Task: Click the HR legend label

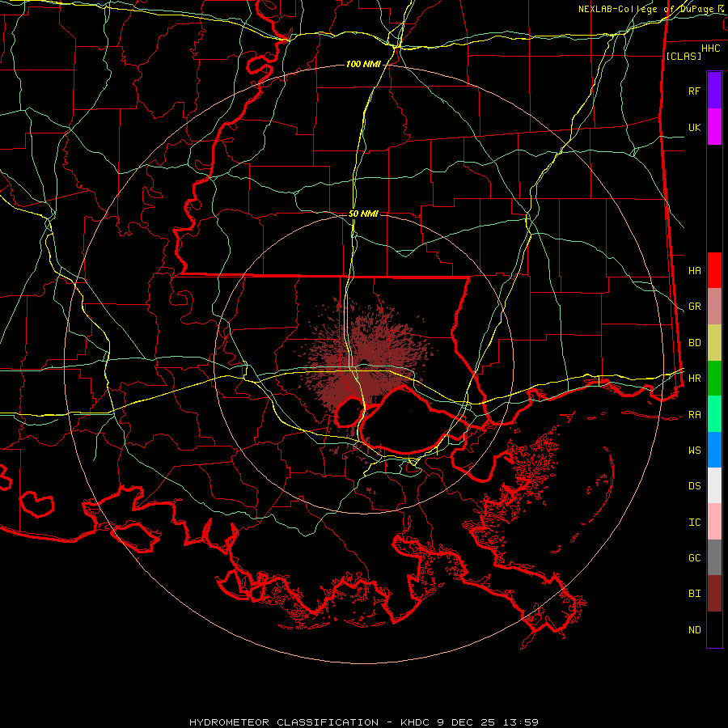Action: click(695, 379)
